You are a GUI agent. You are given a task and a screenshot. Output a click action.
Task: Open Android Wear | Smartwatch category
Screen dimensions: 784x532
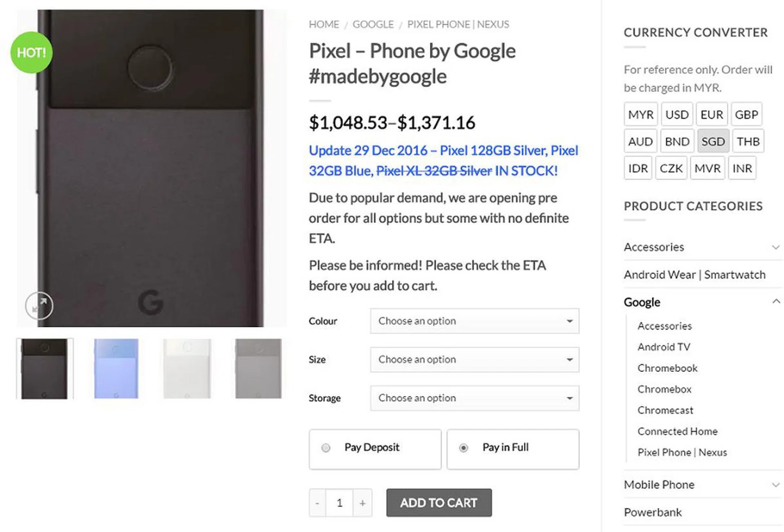click(x=694, y=275)
